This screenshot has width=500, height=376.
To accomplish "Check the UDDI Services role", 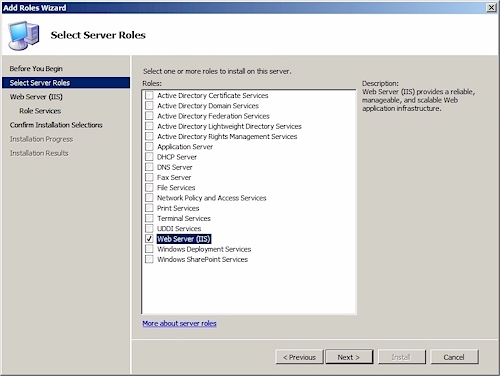I will [x=149, y=229].
